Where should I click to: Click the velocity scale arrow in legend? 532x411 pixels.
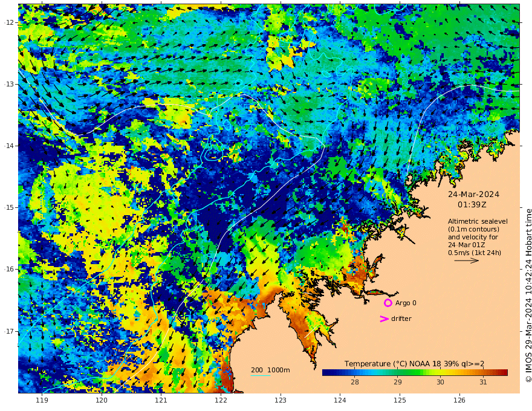(467, 261)
